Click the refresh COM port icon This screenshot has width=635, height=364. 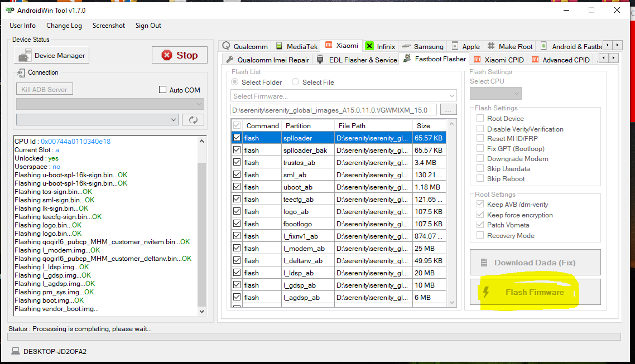pos(193,119)
